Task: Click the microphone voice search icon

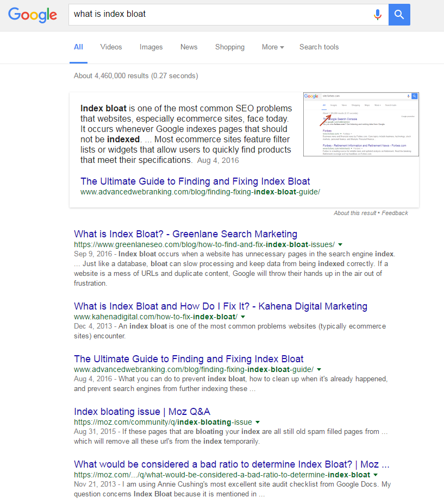Action: (x=377, y=15)
